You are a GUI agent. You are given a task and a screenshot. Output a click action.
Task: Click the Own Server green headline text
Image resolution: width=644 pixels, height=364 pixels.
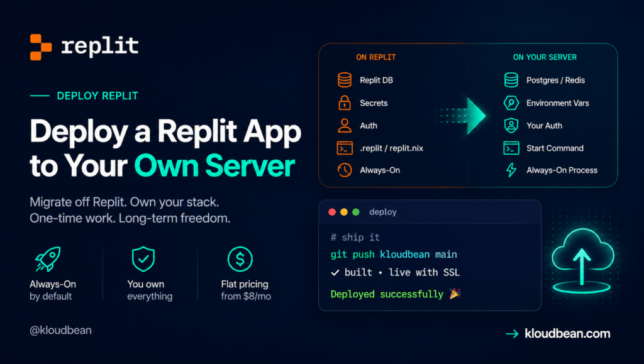pyautogui.click(x=214, y=166)
